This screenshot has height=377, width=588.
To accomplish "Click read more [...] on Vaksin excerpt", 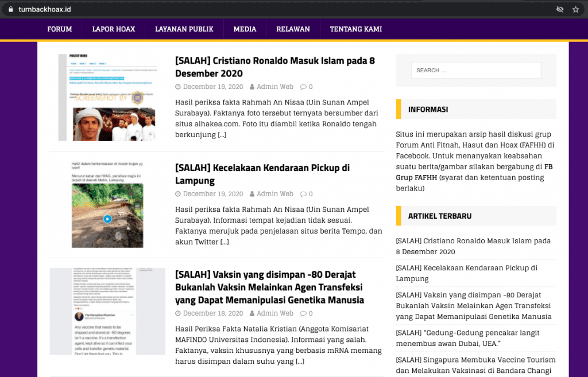I will 300,362.
